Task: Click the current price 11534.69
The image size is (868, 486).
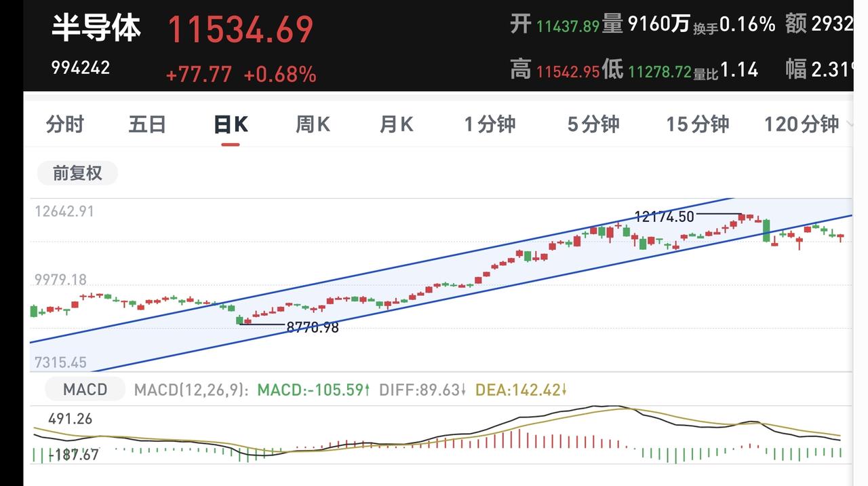Action: 240,30
